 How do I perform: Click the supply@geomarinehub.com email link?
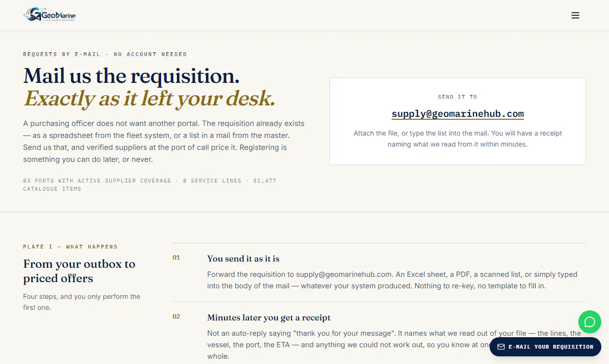click(457, 114)
